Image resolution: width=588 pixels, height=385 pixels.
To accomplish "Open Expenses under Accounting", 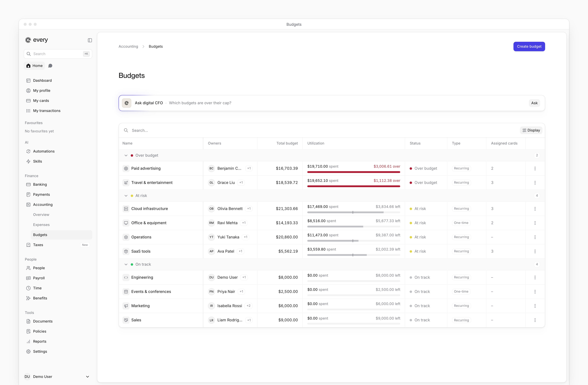I will click(61, 225).
